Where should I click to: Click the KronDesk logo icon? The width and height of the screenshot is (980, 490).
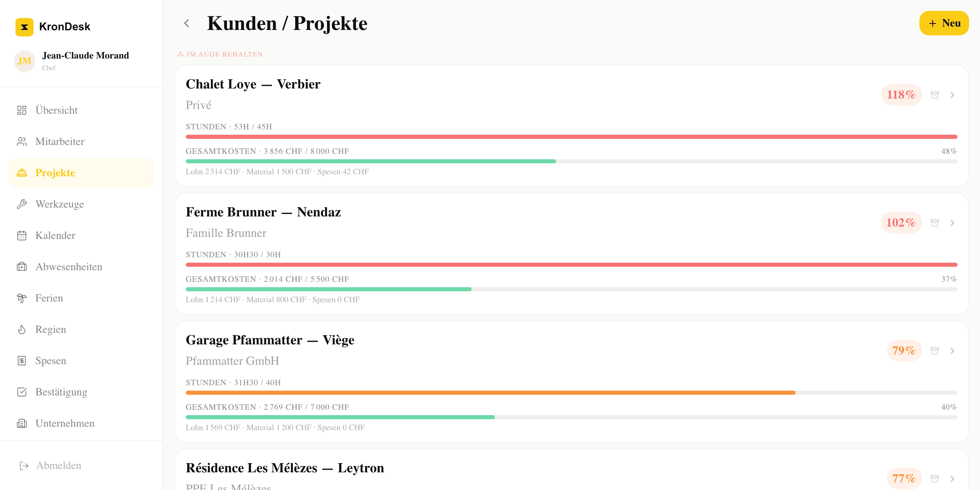[x=24, y=27]
